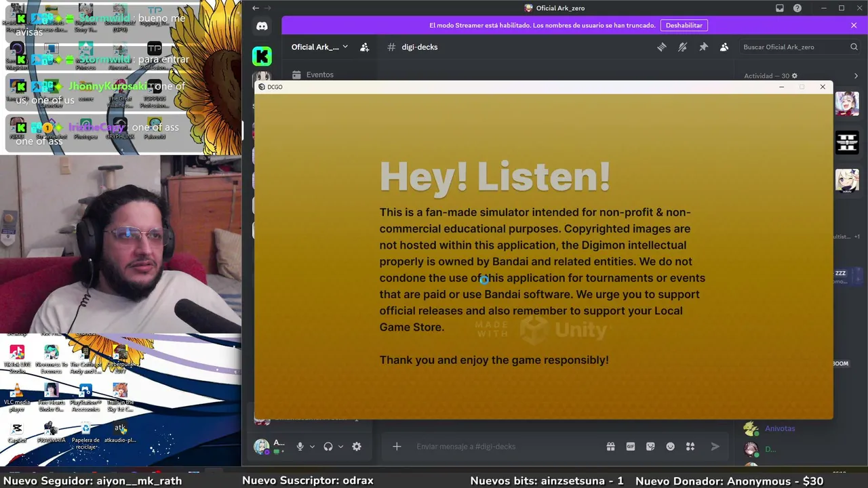Dismiss the Streamer mode banner
Image resolution: width=868 pixels, height=488 pixels.
point(854,25)
